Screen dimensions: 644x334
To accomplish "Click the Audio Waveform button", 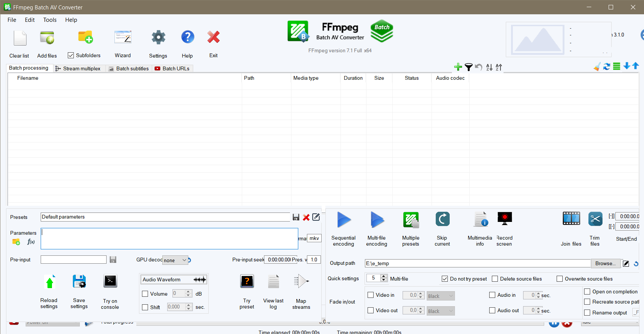I will pos(174,279).
